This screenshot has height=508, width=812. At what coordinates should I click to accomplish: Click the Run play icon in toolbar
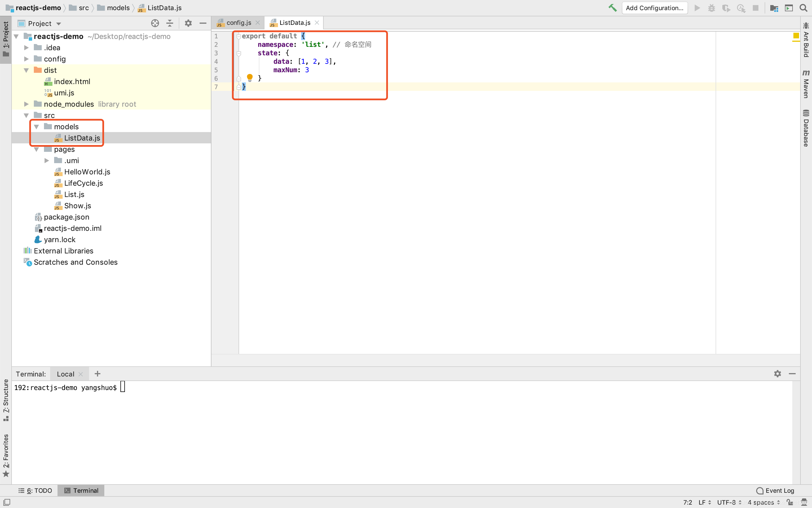[697, 8]
